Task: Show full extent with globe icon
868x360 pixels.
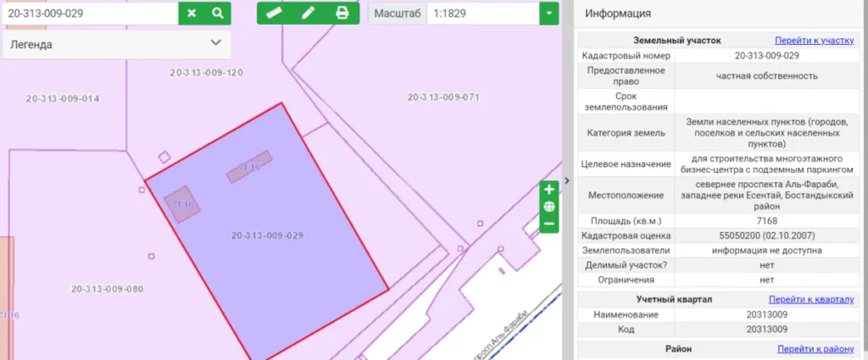Action: (x=549, y=207)
